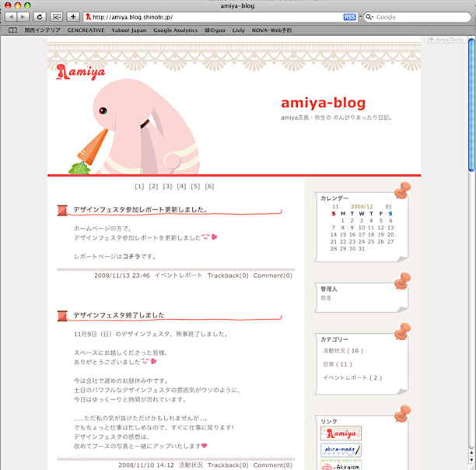Viewport: 476px width, 470px height.
Task: Go to page [5]
Action: 195,186
